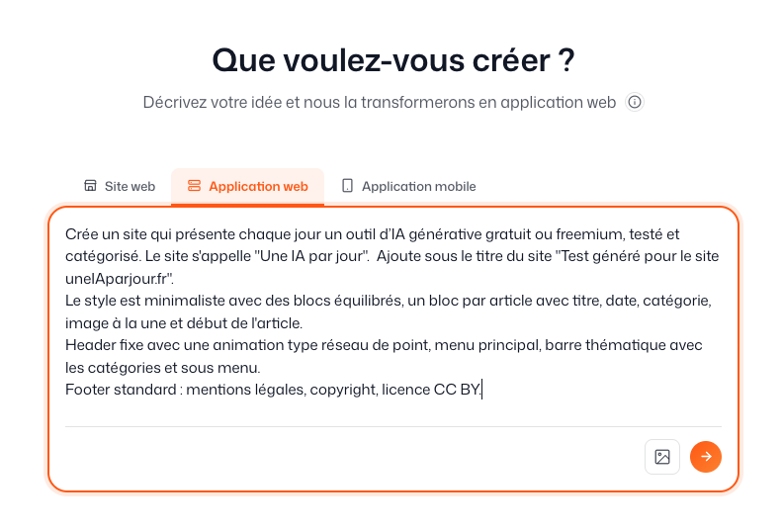Click the storefront icon of Site web

90,186
